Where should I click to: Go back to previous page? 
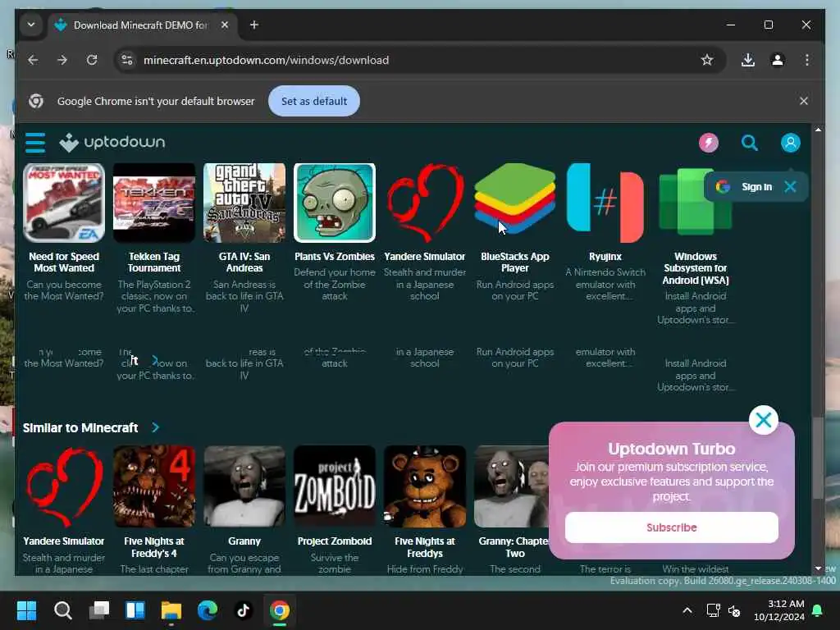[x=33, y=60]
